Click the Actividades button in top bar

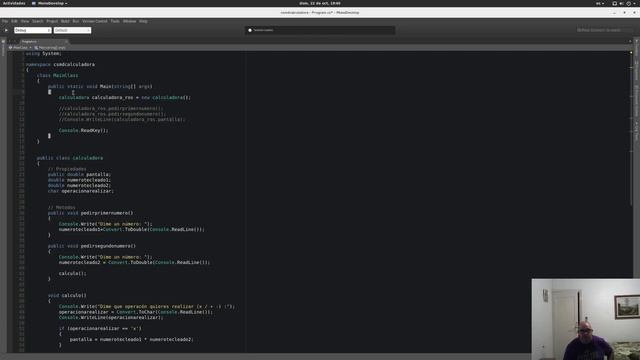point(14,3)
